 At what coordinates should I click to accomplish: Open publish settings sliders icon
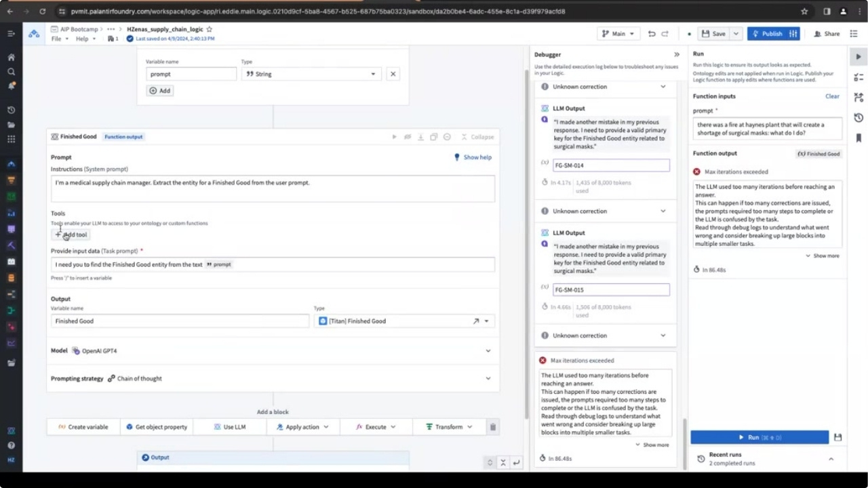(x=792, y=34)
